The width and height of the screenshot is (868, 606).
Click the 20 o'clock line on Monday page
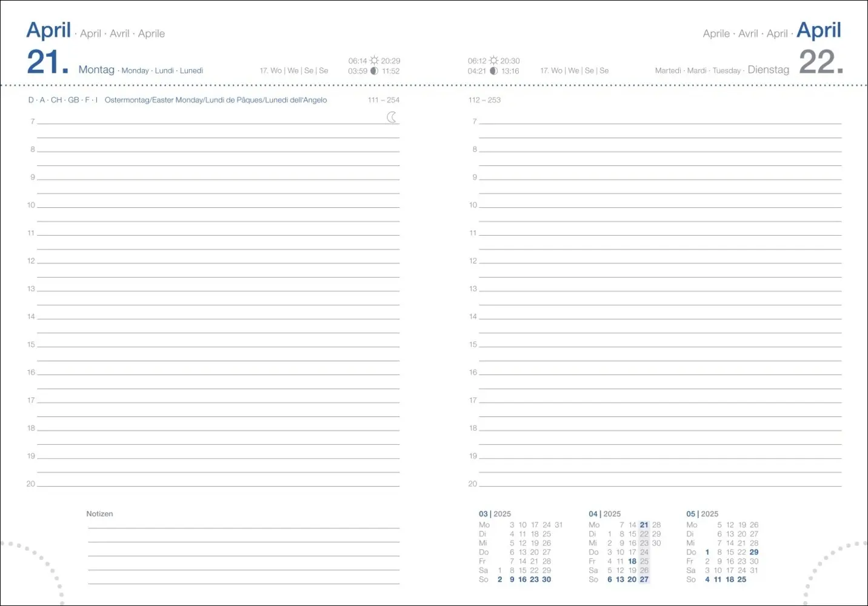(x=218, y=486)
